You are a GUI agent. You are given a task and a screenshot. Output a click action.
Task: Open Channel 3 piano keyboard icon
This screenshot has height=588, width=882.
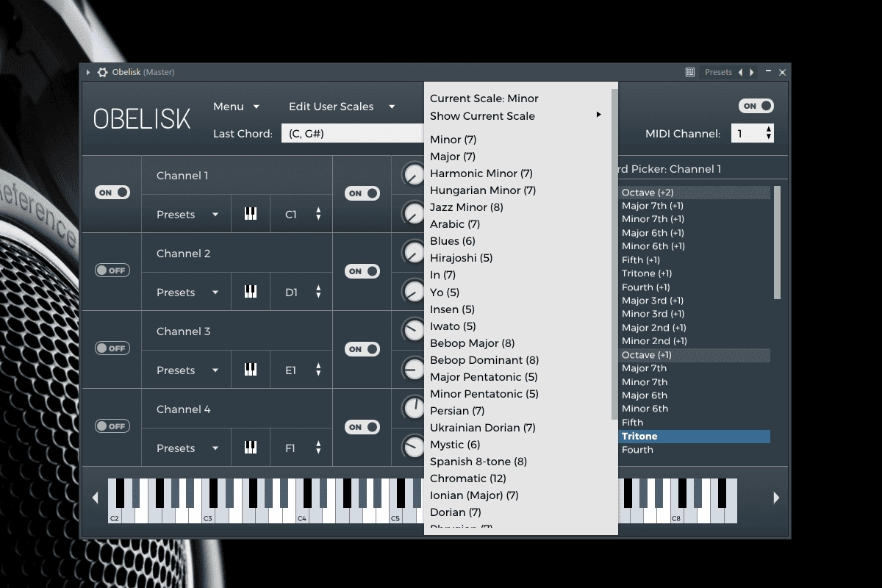[251, 370]
